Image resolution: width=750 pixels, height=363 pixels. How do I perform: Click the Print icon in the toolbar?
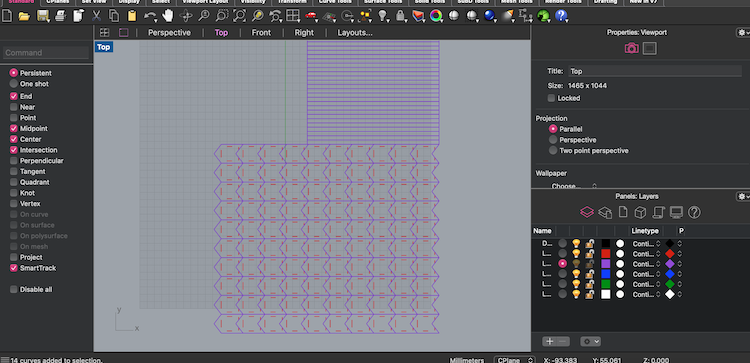(x=60, y=16)
